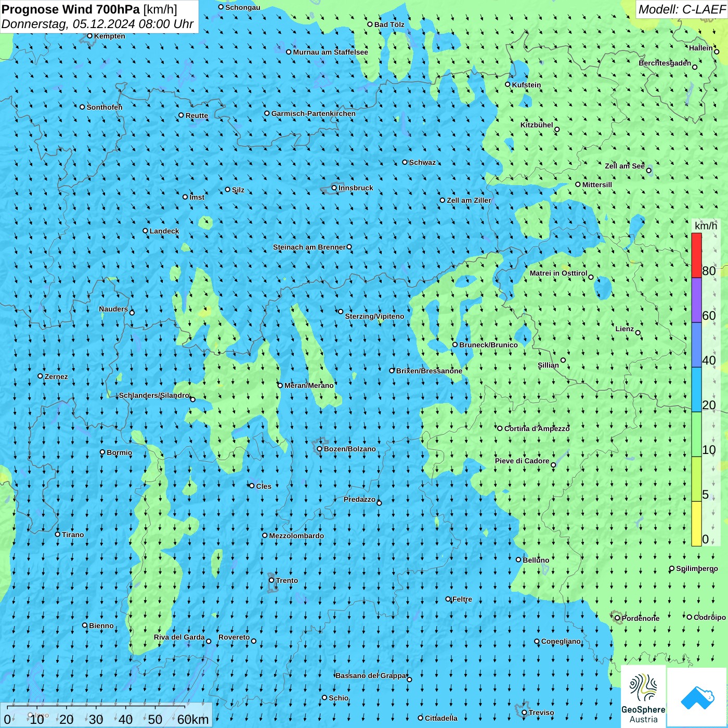Click the 'Bassano del Grappa' label
This screenshot has height=728, width=728.
pos(371,675)
